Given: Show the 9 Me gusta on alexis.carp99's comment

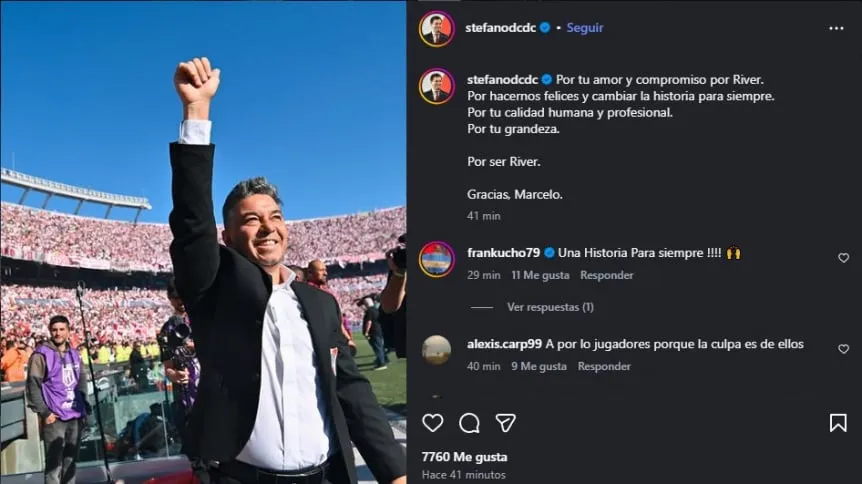Looking at the screenshot, I should 539,366.
